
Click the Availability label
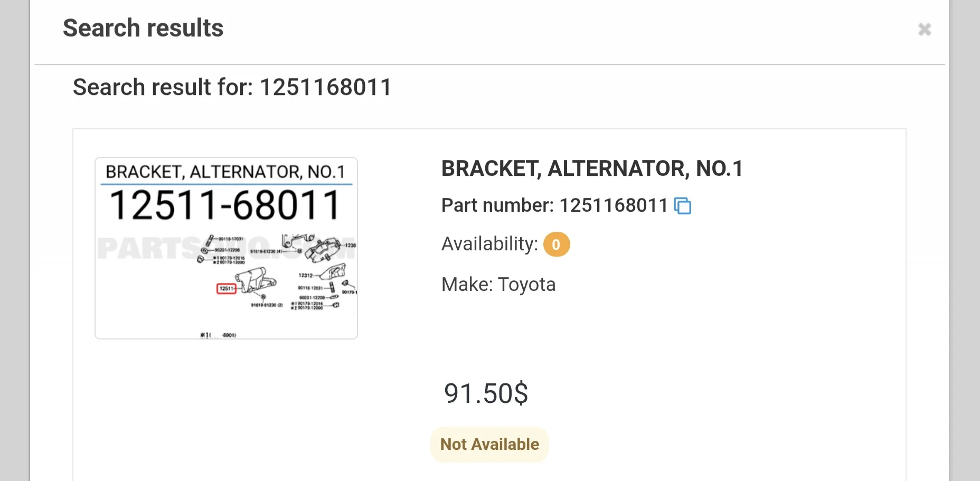pos(489,244)
